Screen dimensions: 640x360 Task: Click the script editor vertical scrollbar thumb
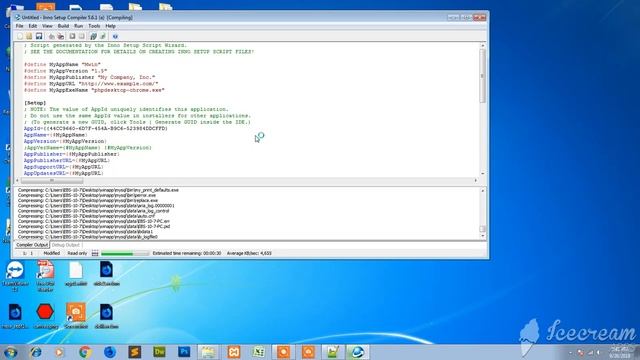pos(482,76)
